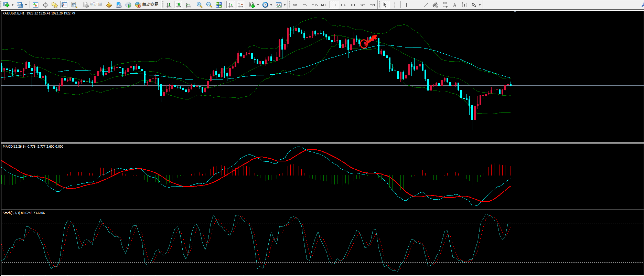This screenshot has width=644, height=276.
Task: Open the Market Watch window icon
Action: coord(35,5)
